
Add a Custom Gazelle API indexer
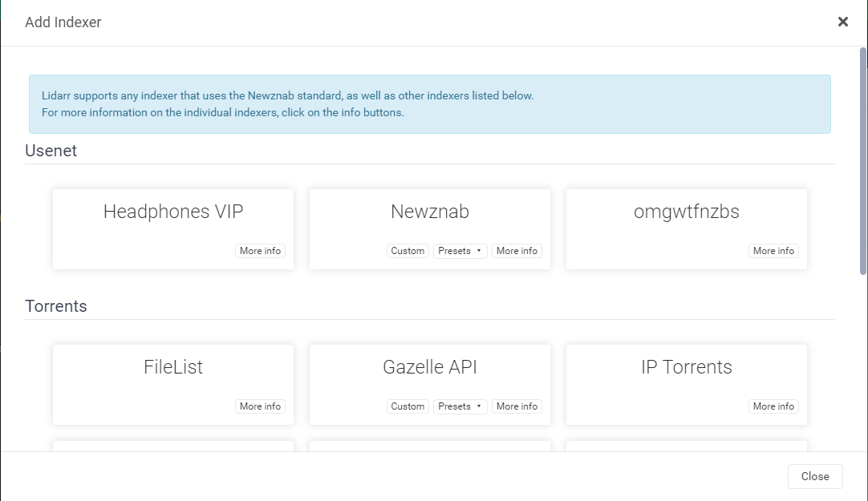coord(408,406)
